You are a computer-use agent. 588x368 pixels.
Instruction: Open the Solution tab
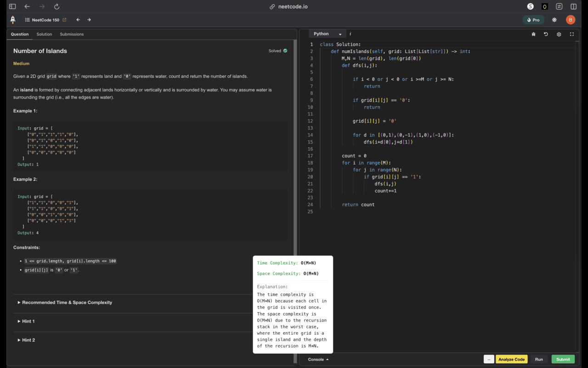click(44, 34)
